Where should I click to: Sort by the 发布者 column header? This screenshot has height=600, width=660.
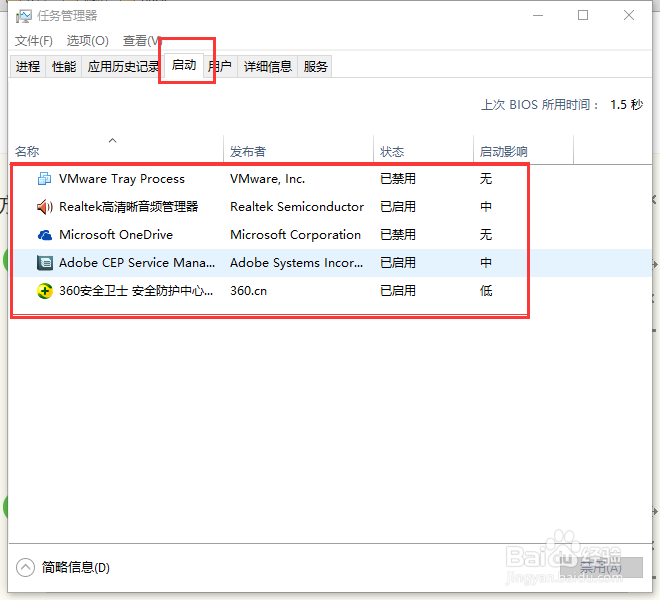(298, 149)
